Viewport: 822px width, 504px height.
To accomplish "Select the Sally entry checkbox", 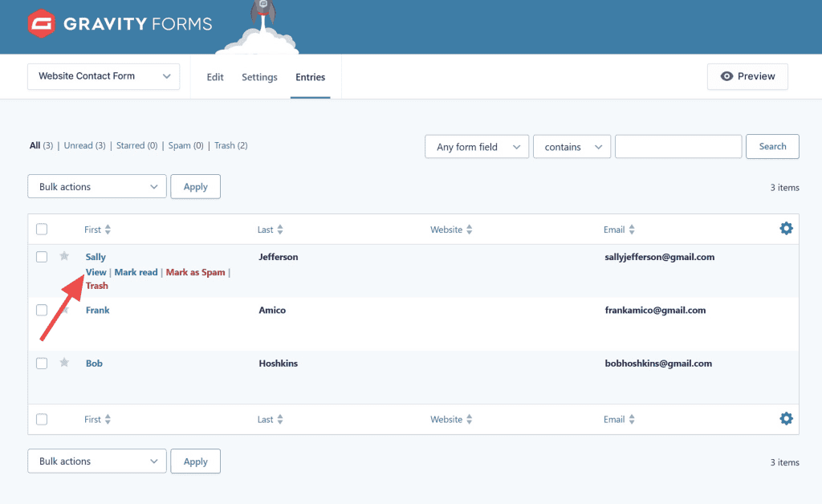I will coord(42,257).
